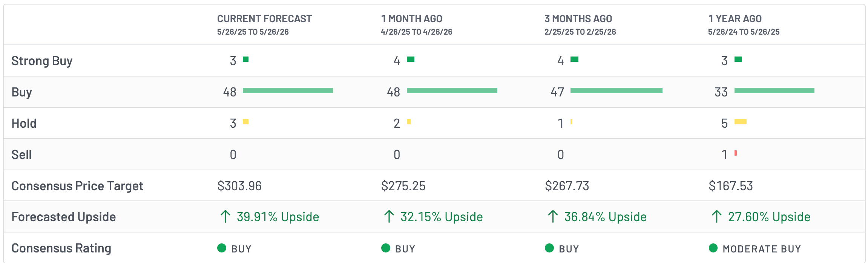This screenshot has width=868, height=263.
Task: Click the up arrow beside 32.15% Upside
Action: click(389, 216)
